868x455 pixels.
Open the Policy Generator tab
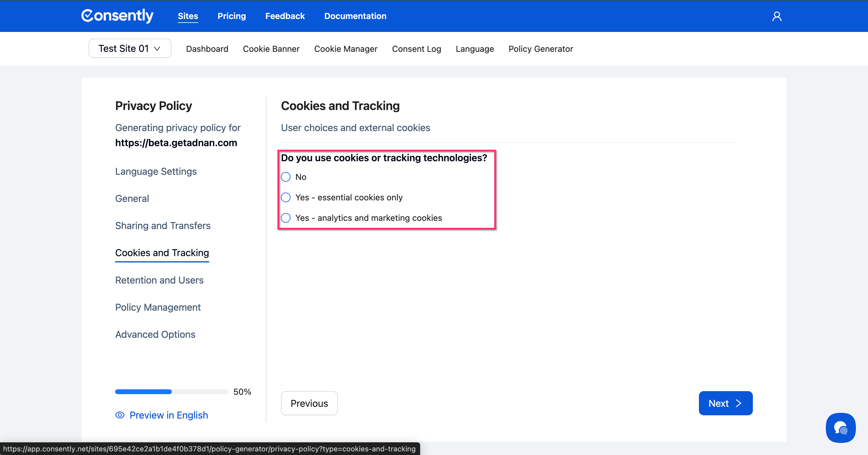(540, 49)
